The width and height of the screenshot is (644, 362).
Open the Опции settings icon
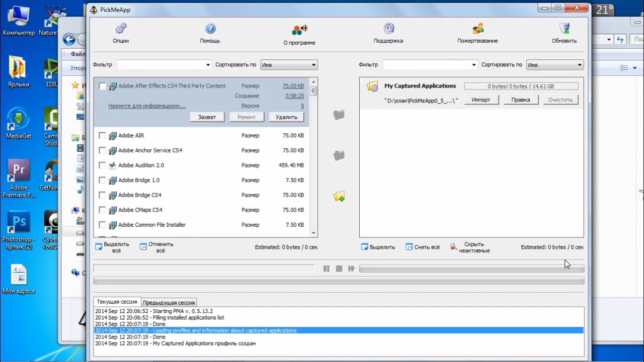(121, 29)
